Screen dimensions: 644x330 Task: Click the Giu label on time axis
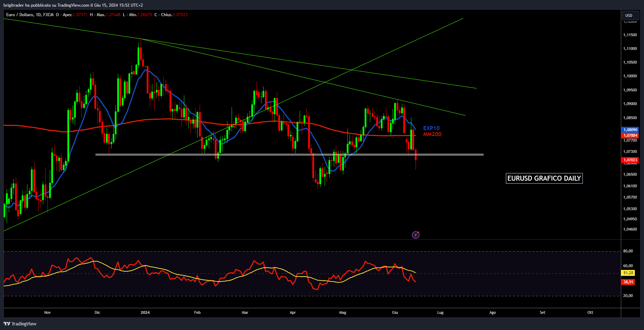(x=395, y=312)
